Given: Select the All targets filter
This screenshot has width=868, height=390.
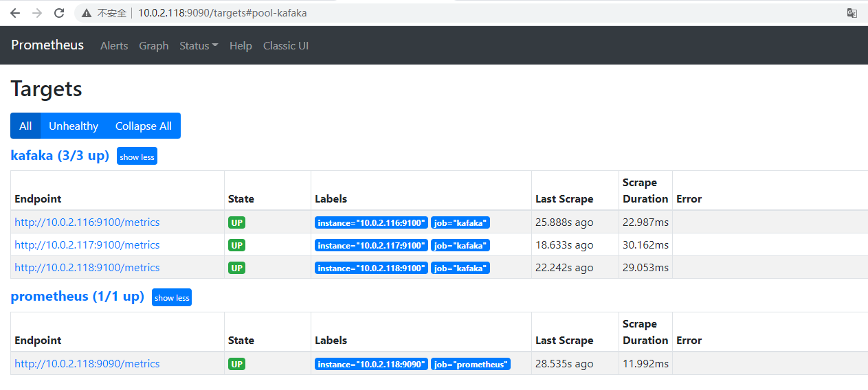Looking at the screenshot, I should pyautogui.click(x=25, y=126).
